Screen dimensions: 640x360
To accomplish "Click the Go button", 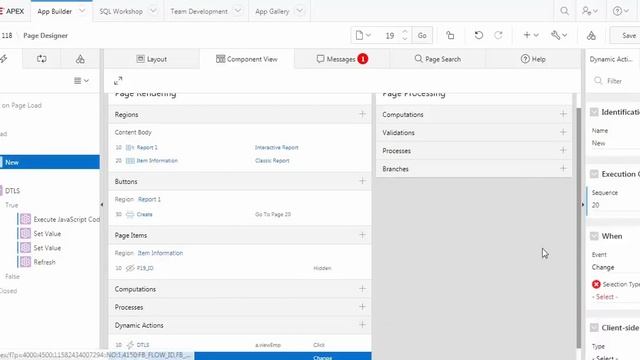I will coord(422,36).
